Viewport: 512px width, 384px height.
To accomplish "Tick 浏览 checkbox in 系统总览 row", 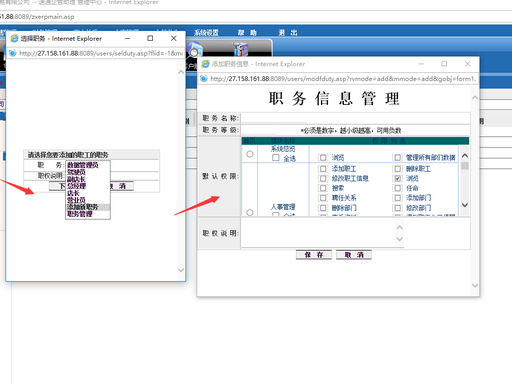I will [323, 158].
